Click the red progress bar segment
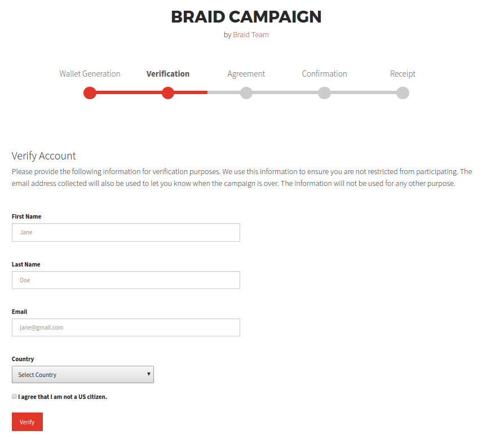The image size is (482, 448). click(129, 93)
